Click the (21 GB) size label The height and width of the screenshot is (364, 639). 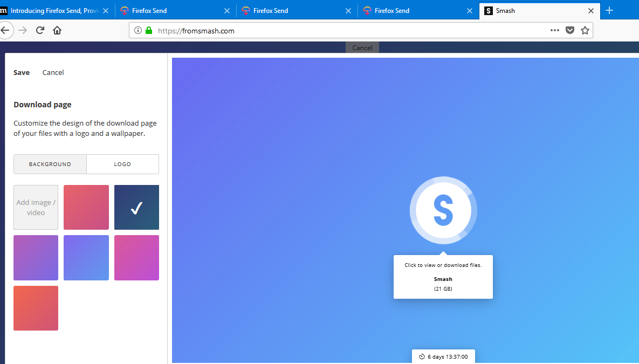(443, 289)
